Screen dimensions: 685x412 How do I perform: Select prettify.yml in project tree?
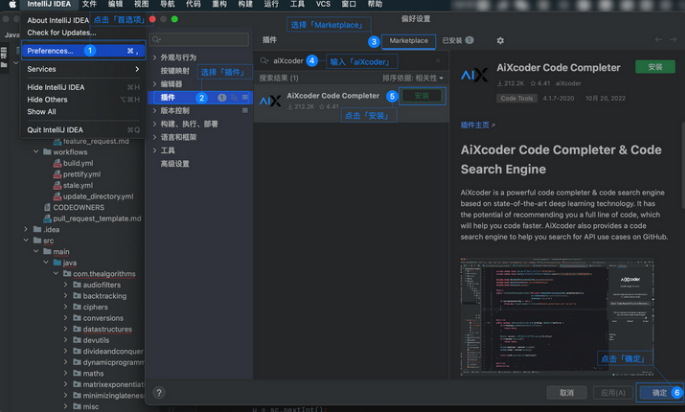pyautogui.click(x=82, y=174)
